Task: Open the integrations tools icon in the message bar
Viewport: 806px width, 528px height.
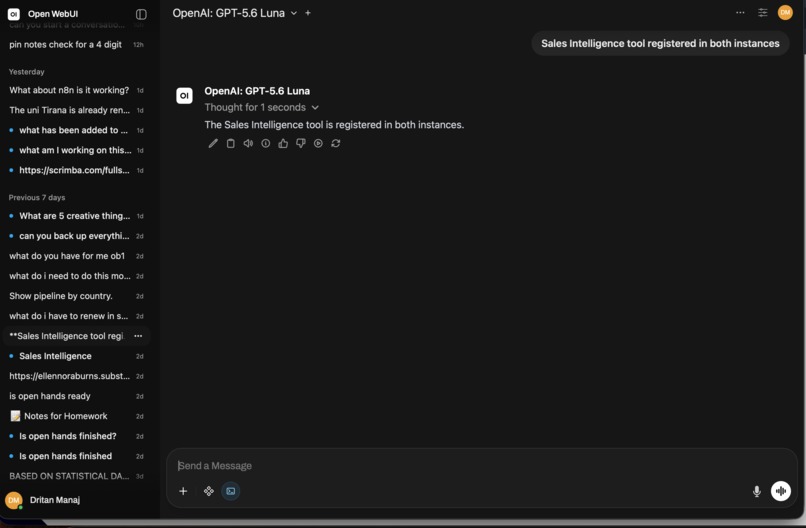Action: pos(209,491)
